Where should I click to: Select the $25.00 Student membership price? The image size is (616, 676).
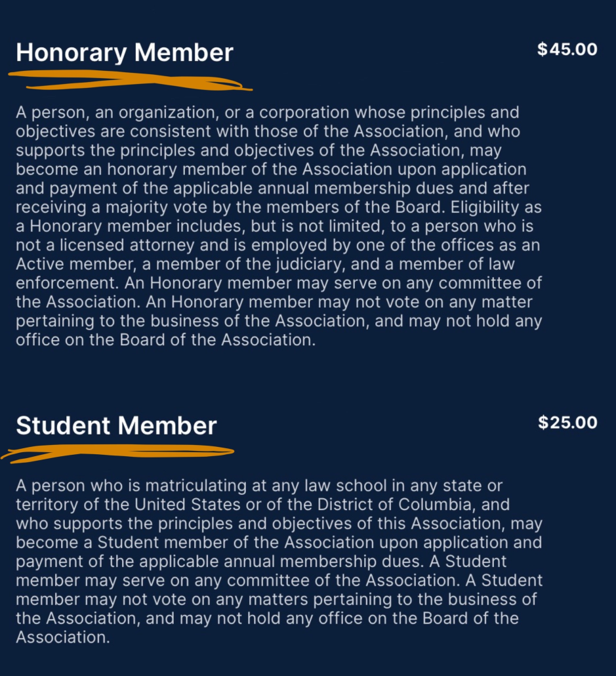tap(567, 422)
